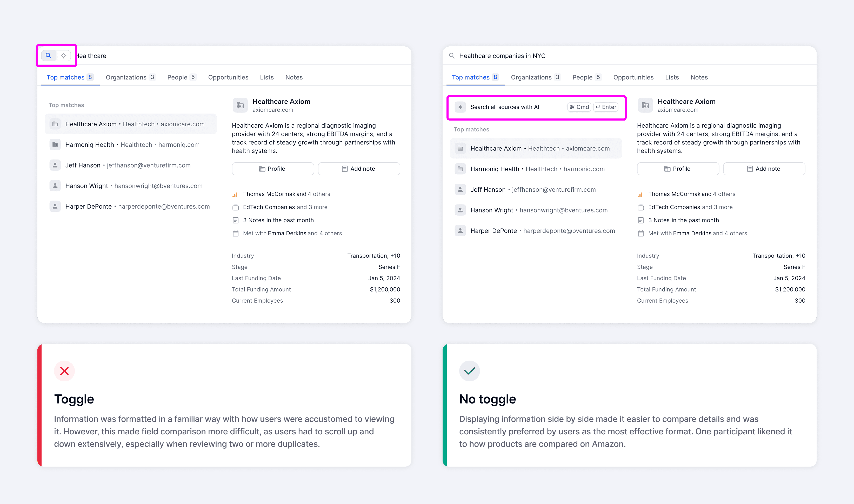The height and width of the screenshot is (504, 854).
Task: Select magnifier keyword search mode in toggle
Action: (49, 56)
